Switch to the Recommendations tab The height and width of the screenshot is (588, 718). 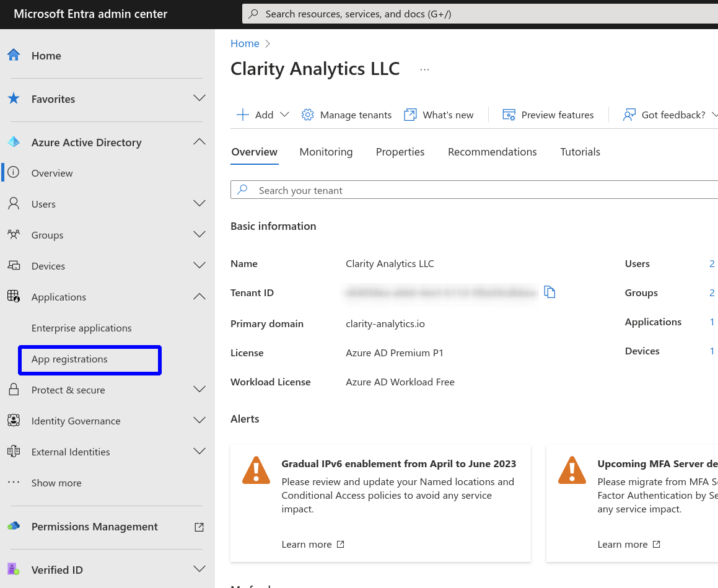pyautogui.click(x=492, y=152)
